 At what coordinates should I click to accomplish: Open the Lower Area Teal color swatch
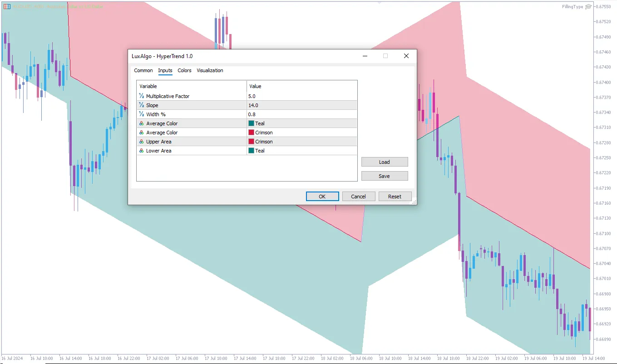(x=251, y=151)
